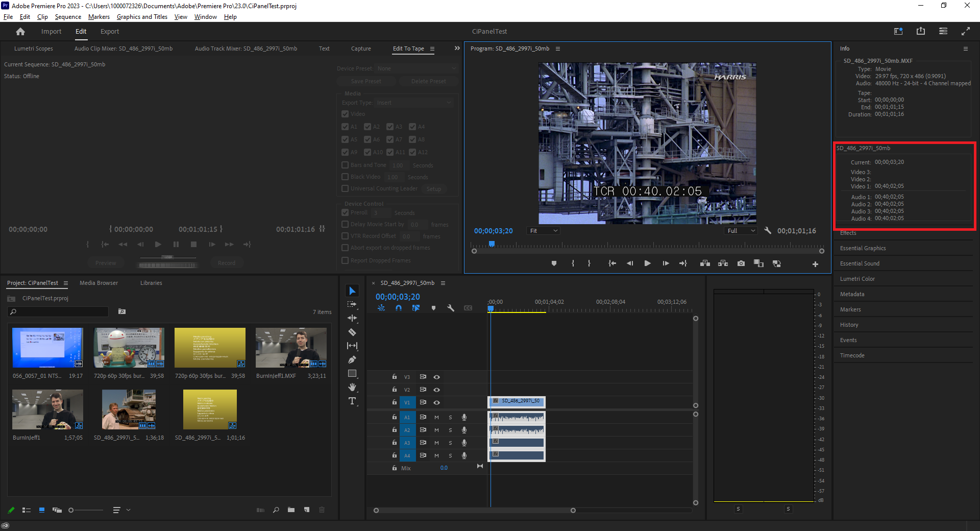Open the Button Editor plus icon
This screenshot has width=980, height=531.
(815, 264)
